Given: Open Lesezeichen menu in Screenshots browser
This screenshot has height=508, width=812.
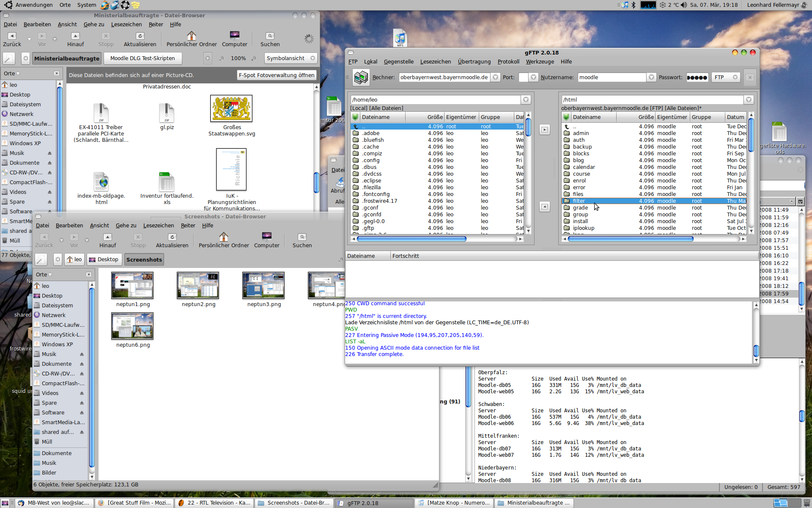Looking at the screenshot, I should [x=158, y=226].
